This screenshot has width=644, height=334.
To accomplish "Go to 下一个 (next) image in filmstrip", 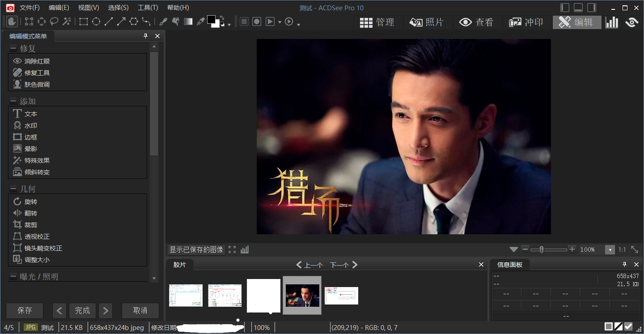I will [x=344, y=265].
